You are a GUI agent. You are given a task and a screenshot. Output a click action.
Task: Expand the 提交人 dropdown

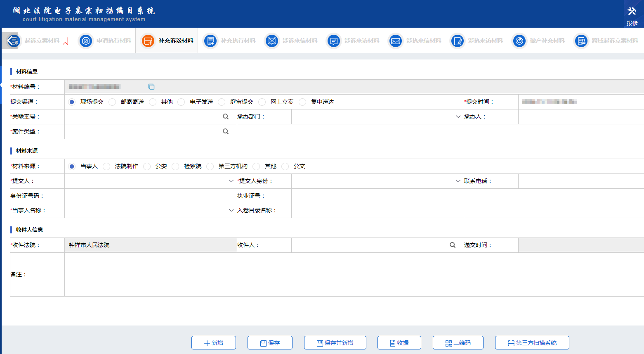(231, 181)
